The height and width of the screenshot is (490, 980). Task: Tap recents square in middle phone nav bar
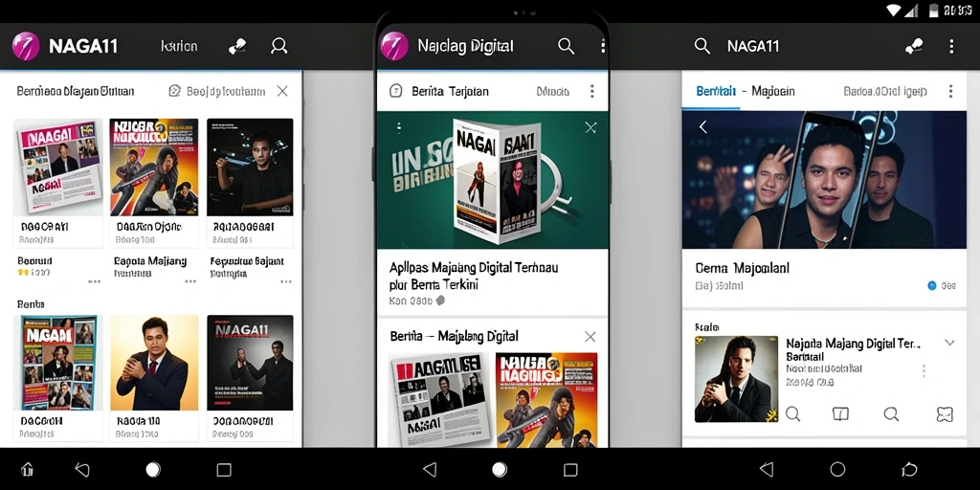click(570, 470)
